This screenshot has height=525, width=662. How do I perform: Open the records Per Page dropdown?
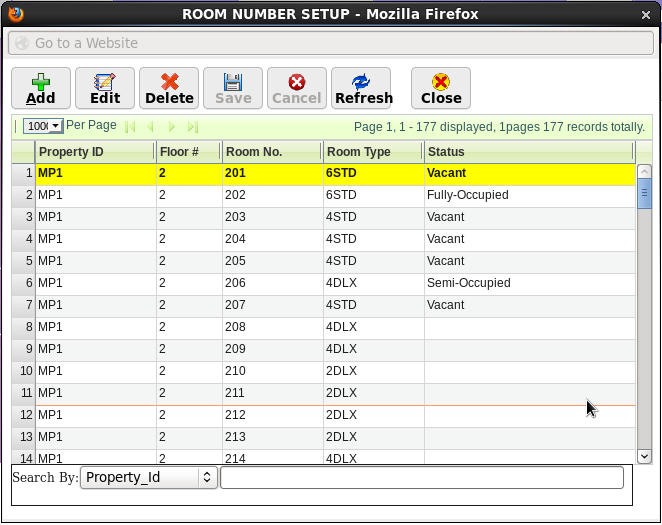click(43, 126)
